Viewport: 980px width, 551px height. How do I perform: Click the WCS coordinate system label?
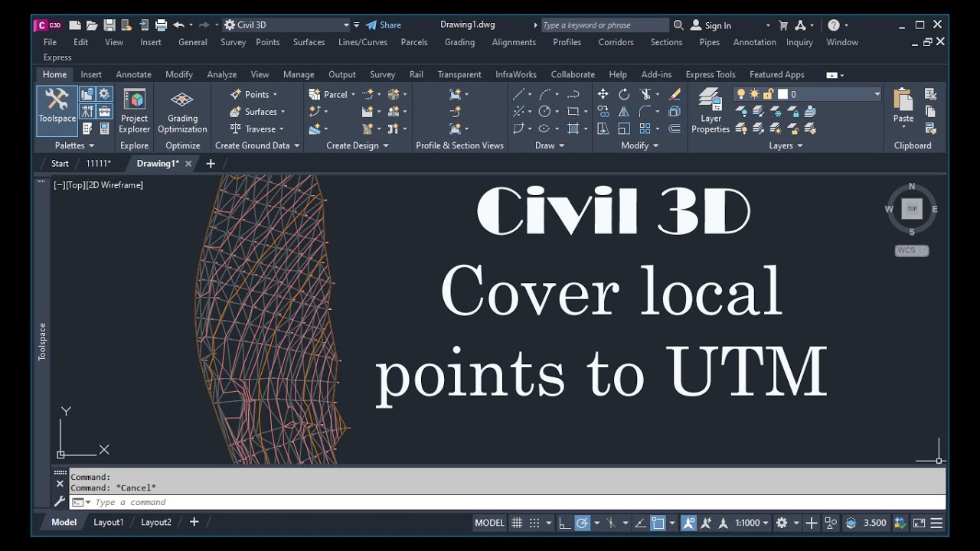point(911,250)
